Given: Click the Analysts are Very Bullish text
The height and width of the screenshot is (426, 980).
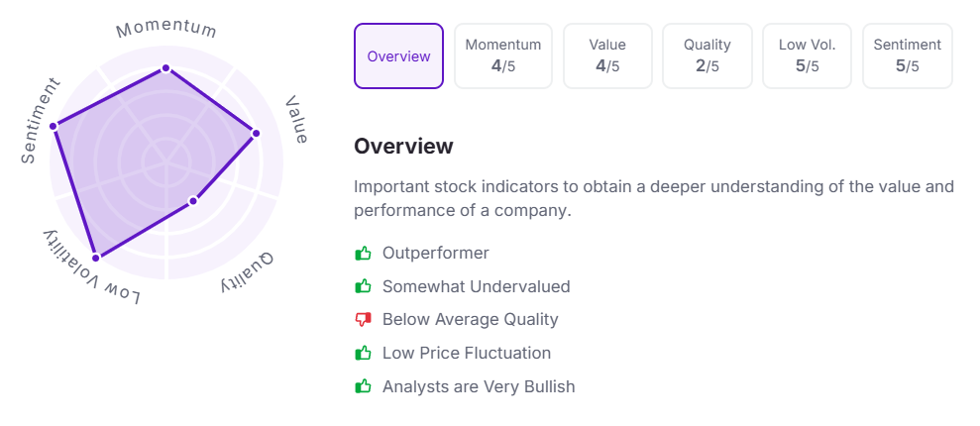Looking at the screenshot, I should 479,386.
